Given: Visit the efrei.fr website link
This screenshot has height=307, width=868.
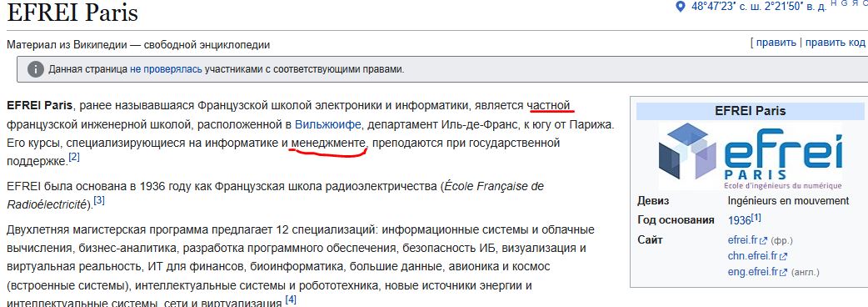Looking at the screenshot, I should coord(743,240).
